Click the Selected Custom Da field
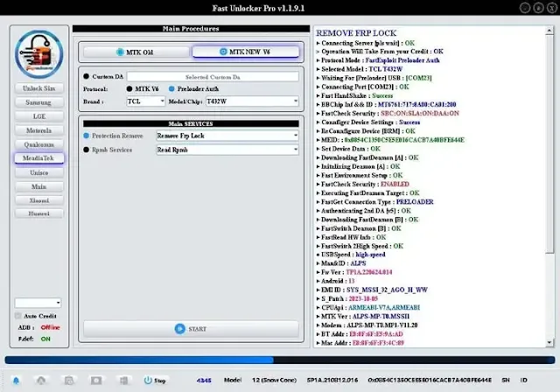Image resolution: width=560 pixels, height=392 pixels. coord(213,77)
